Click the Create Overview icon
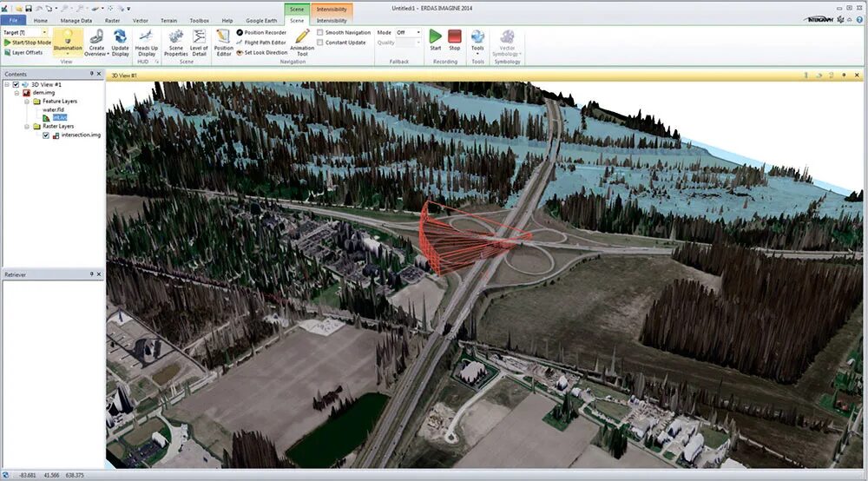The width and height of the screenshot is (868, 481). tap(96, 37)
